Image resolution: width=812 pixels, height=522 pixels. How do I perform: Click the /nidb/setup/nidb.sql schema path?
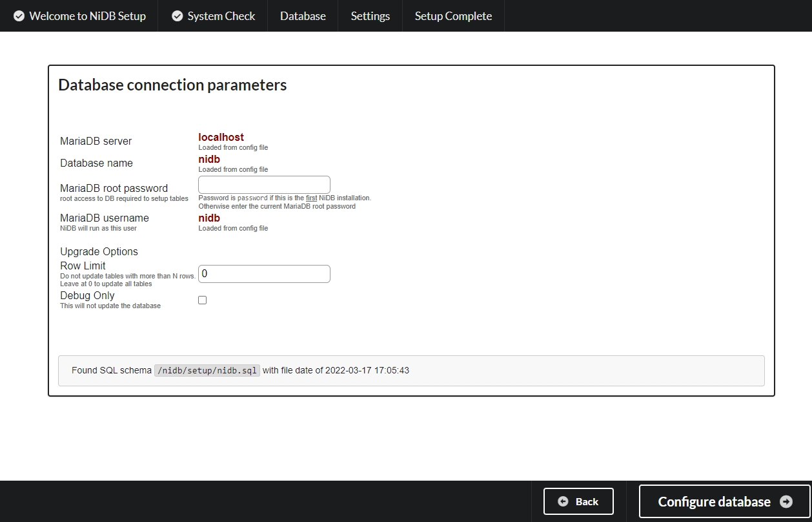point(207,371)
